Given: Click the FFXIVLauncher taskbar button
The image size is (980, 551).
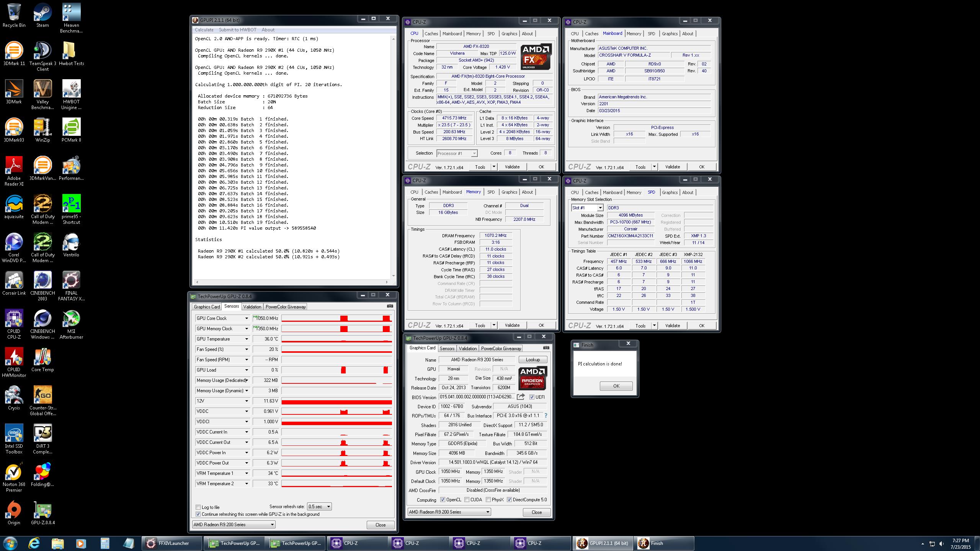Looking at the screenshot, I should (x=171, y=543).
